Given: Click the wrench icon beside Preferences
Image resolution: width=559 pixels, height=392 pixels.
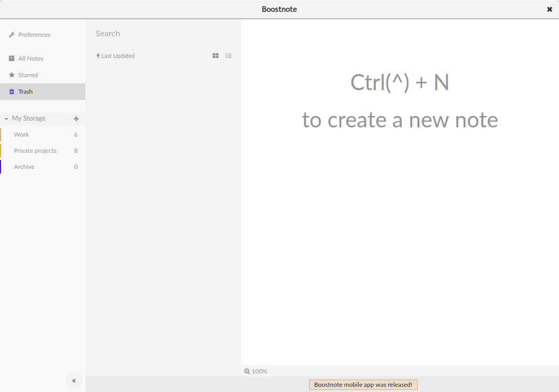Looking at the screenshot, I should point(12,35).
